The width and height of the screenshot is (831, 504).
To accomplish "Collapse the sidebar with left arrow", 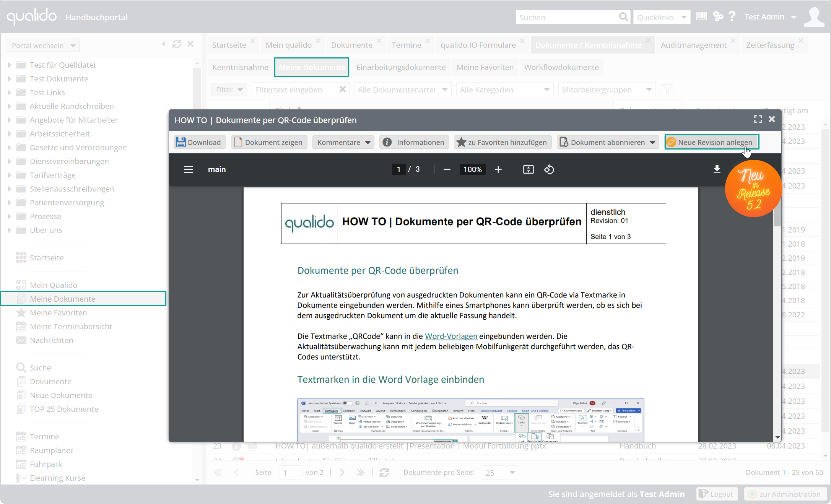I will [x=164, y=44].
